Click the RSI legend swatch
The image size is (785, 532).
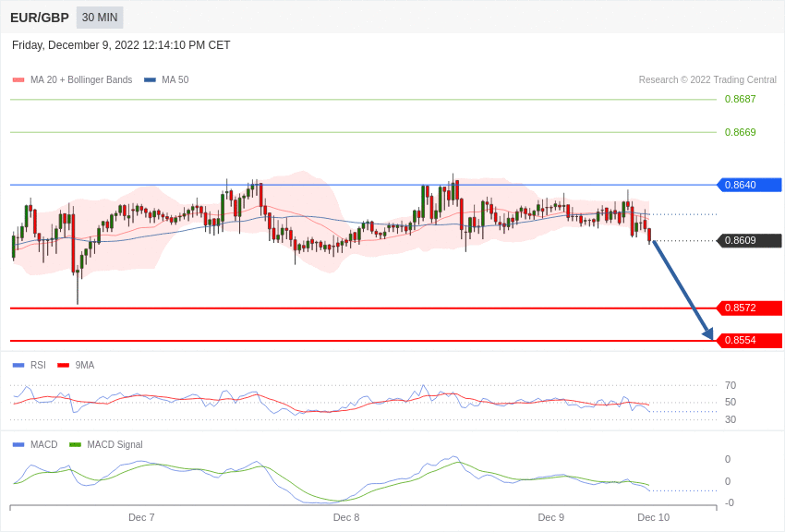pyautogui.click(x=18, y=366)
